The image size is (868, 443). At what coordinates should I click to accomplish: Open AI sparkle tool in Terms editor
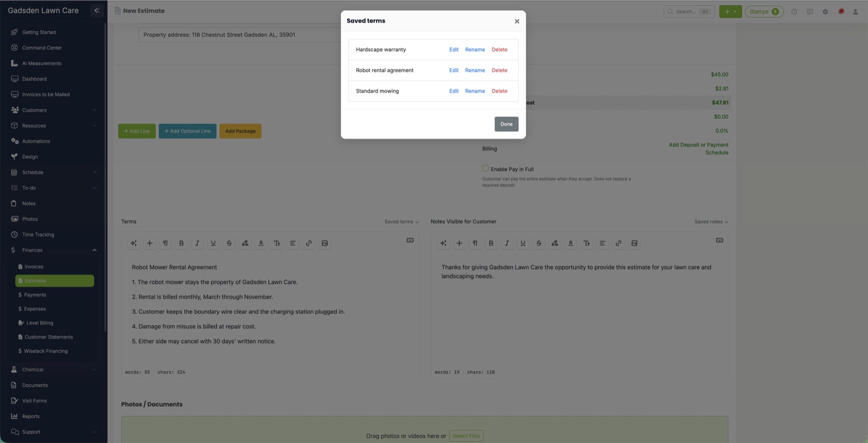[x=133, y=243]
